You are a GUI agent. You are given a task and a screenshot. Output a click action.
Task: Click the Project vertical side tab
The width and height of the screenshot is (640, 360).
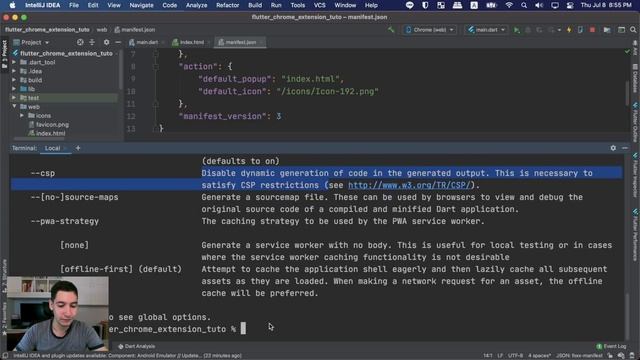coord(4,54)
